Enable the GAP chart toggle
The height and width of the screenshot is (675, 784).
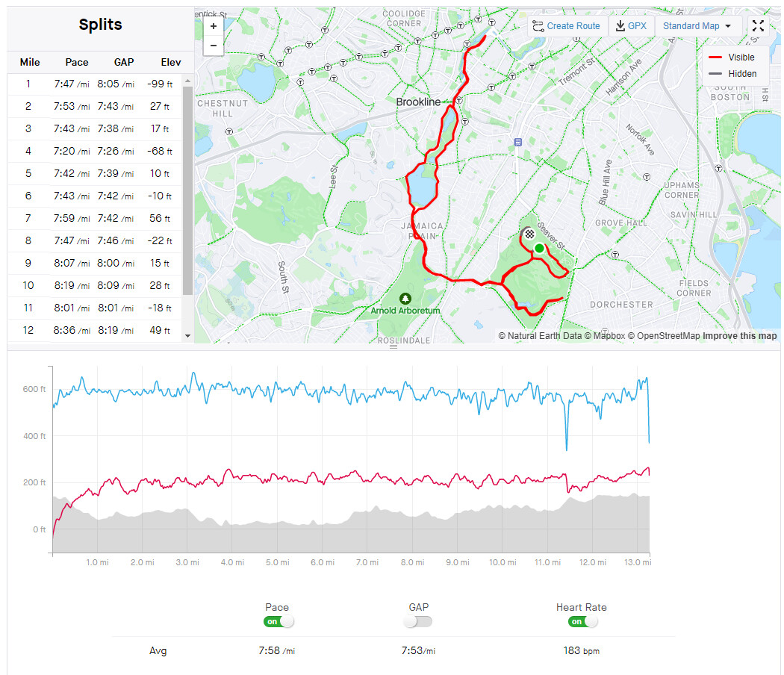(418, 621)
